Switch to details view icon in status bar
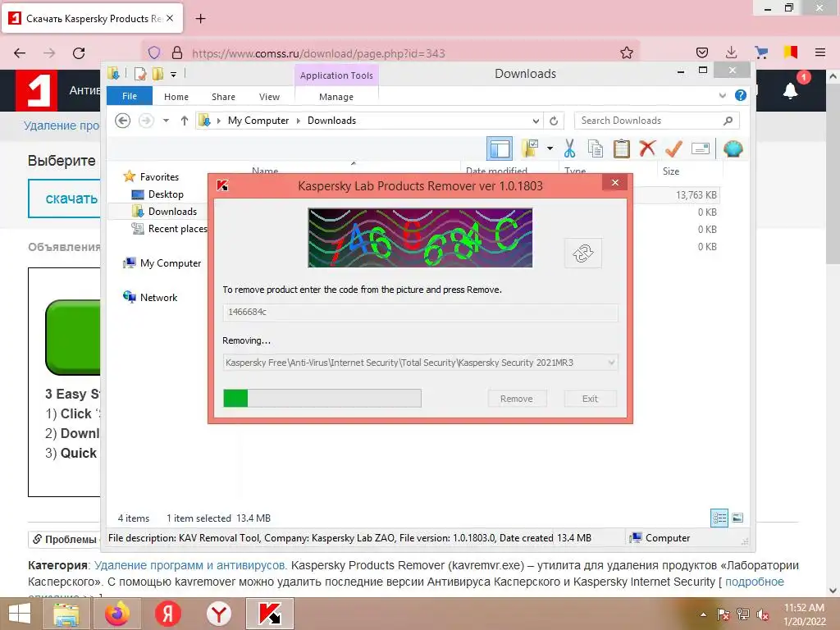Screen dimensions: 840x630 point(719,518)
